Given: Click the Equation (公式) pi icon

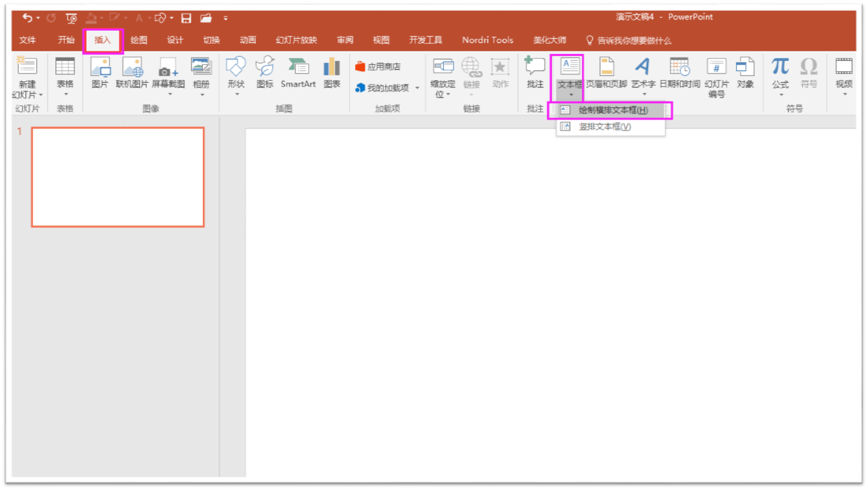Looking at the screenshot, I should point(781,66).
